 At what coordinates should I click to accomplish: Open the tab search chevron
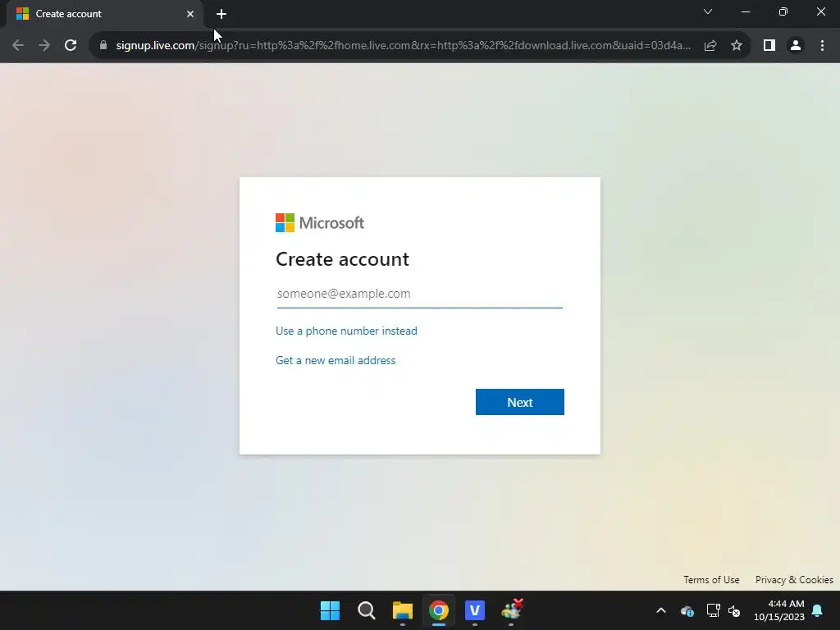click(708, 11)
